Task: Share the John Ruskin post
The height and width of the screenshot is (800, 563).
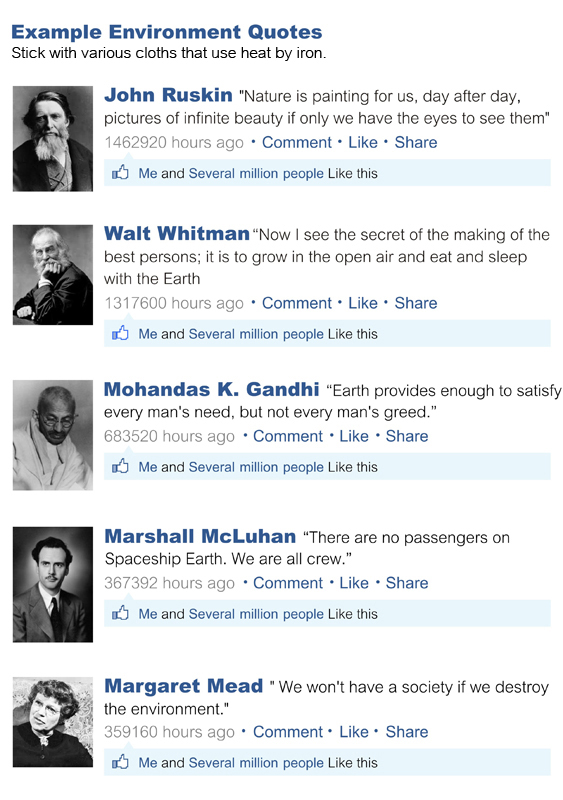Action: 416,142
